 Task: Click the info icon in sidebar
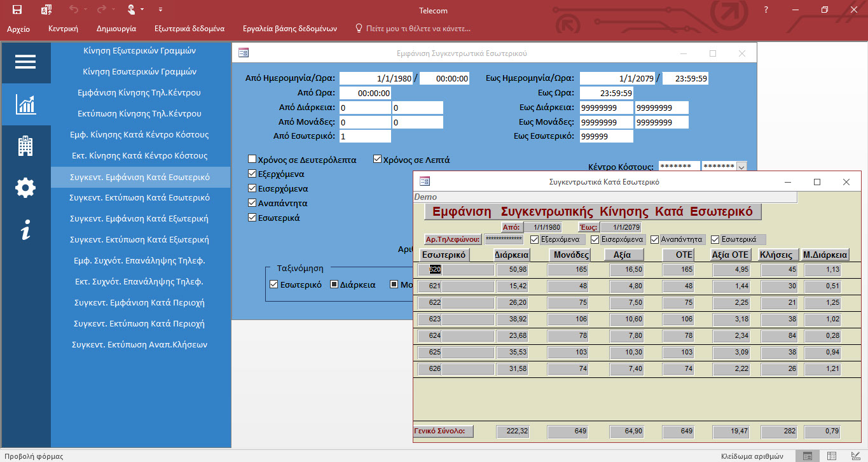point(25,230)
